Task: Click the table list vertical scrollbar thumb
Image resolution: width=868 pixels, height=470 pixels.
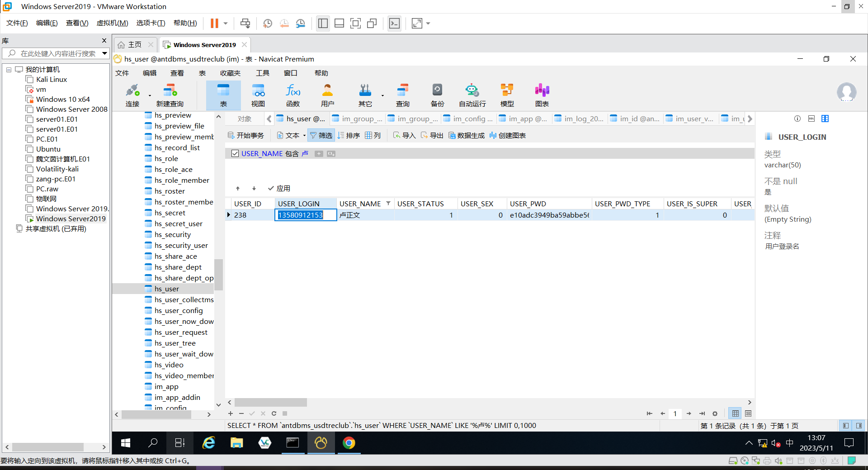Action: [218, 275]
